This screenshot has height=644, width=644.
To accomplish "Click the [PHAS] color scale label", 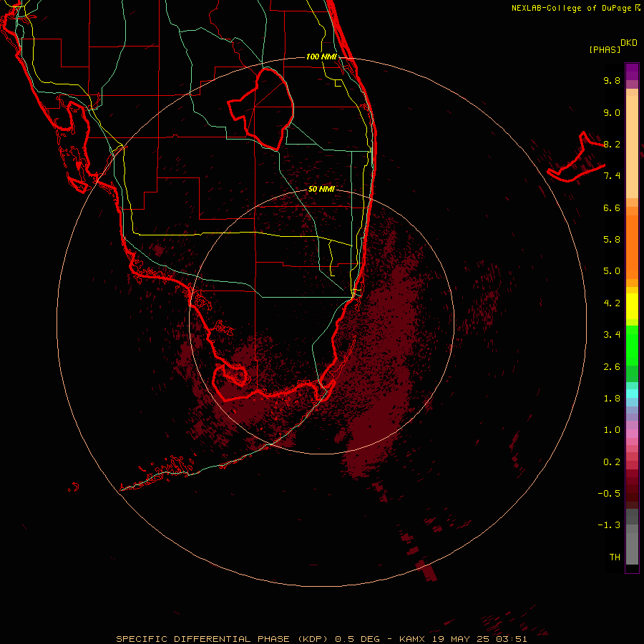I will click(605, 50).
